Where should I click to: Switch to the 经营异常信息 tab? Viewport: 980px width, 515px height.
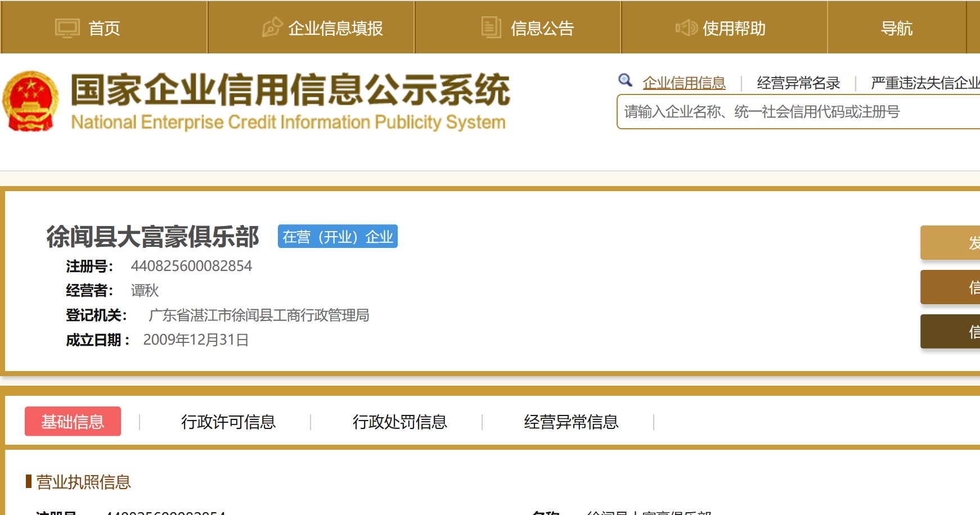(572, 421)
